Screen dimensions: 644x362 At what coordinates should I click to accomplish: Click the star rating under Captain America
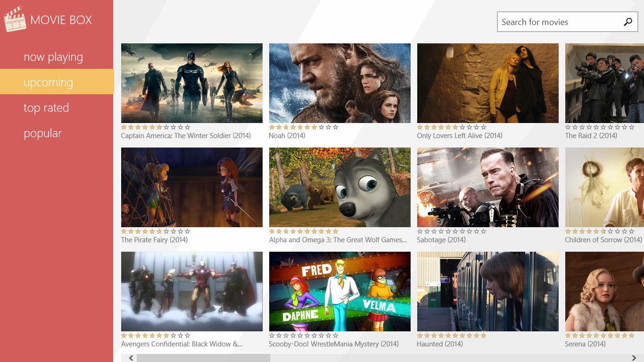pyautogui.click(x=156, y=127)
